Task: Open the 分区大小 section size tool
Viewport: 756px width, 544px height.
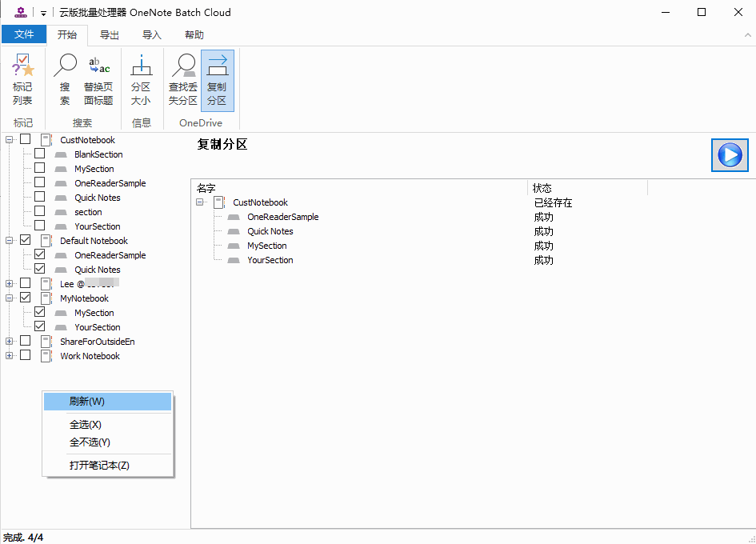Action: click(x=141, y=80)
